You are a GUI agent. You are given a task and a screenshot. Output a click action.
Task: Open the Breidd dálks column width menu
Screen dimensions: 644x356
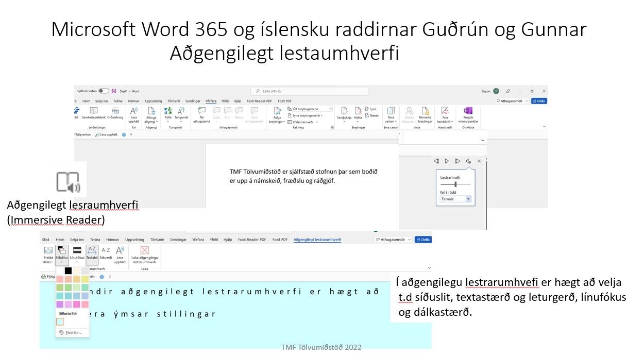48,255
